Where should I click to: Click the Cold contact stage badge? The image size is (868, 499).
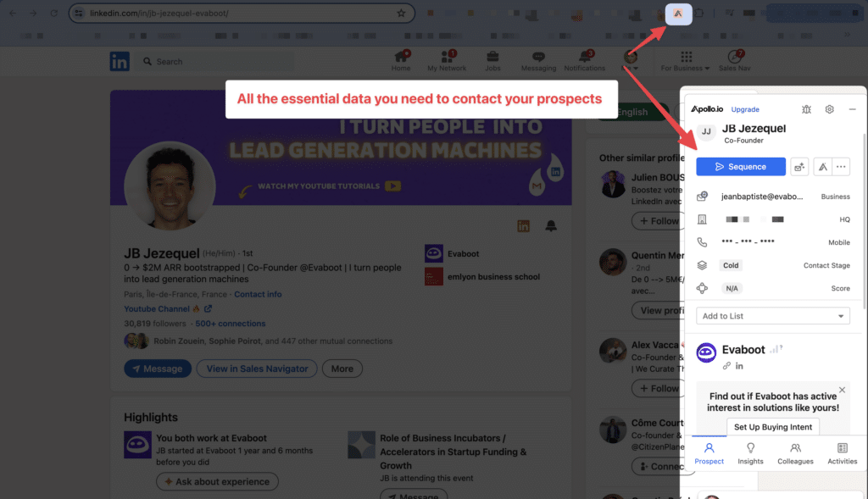point(731,265)
